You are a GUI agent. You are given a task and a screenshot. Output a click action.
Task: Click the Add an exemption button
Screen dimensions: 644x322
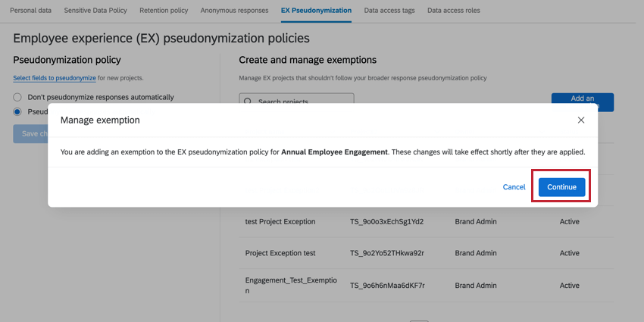582,98
